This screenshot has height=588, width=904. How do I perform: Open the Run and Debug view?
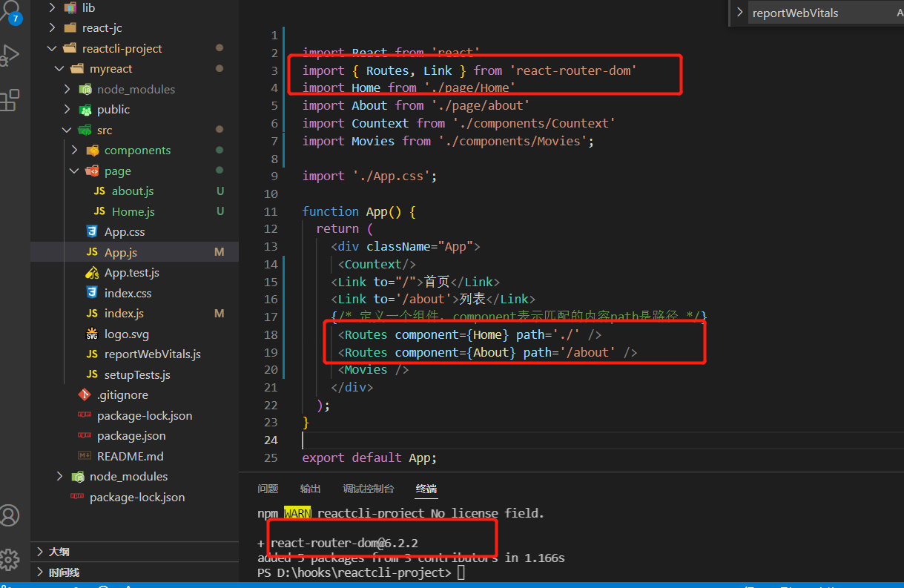tap(10, 56)
